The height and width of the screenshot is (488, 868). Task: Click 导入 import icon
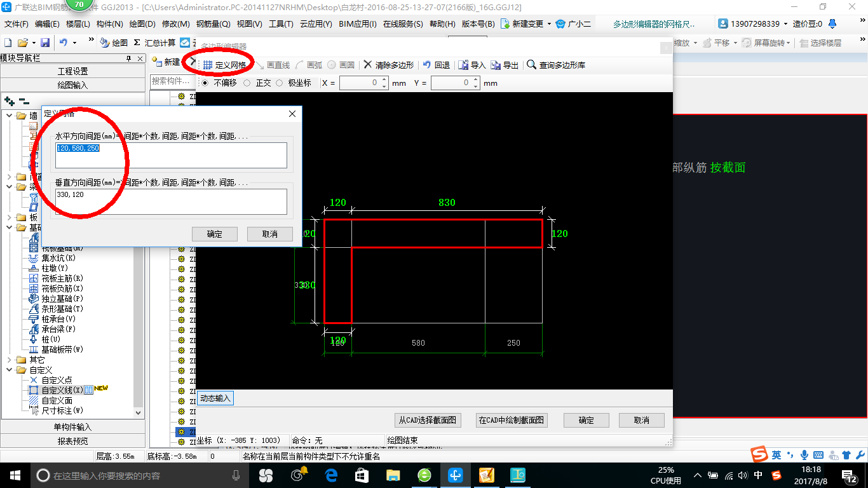click(x=472, y=65)
